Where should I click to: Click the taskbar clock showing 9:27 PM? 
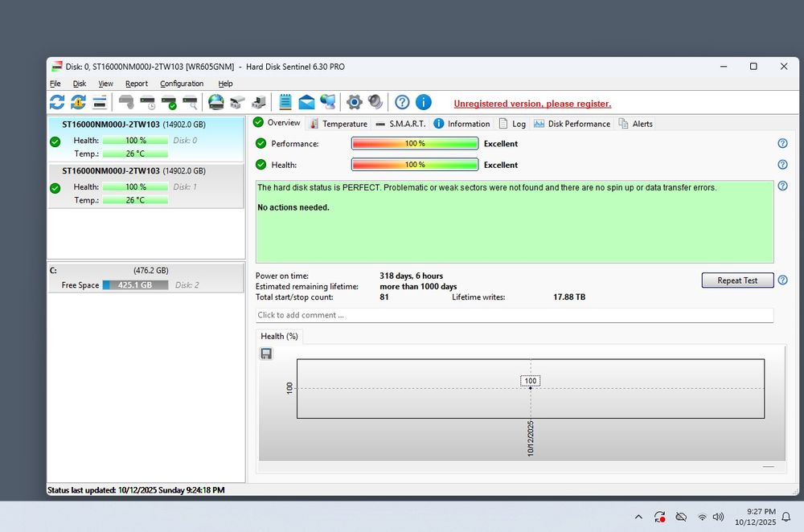click(755, 517)
